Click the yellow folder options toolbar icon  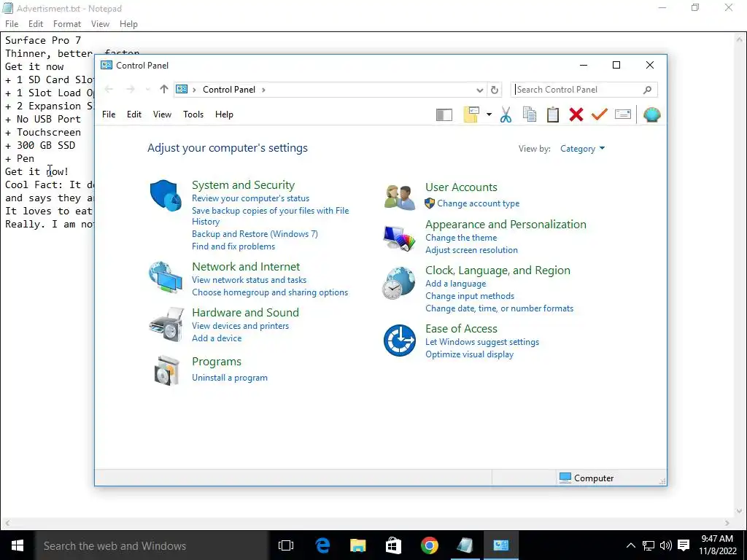(x=471, y=114)
